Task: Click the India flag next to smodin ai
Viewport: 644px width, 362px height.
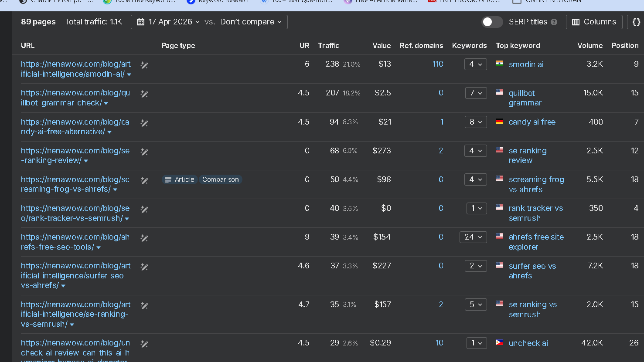Action: click(x=500, y=64)
